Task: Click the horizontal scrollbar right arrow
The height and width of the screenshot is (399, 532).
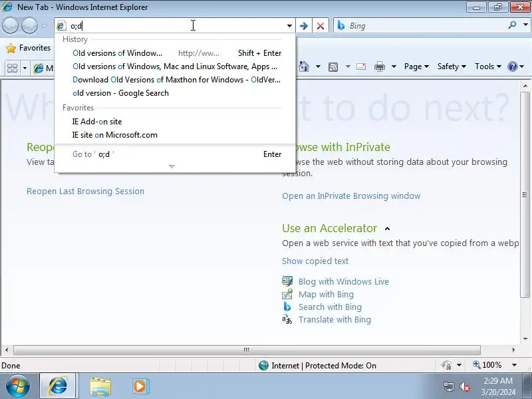Action: click(x=513, y=350)
